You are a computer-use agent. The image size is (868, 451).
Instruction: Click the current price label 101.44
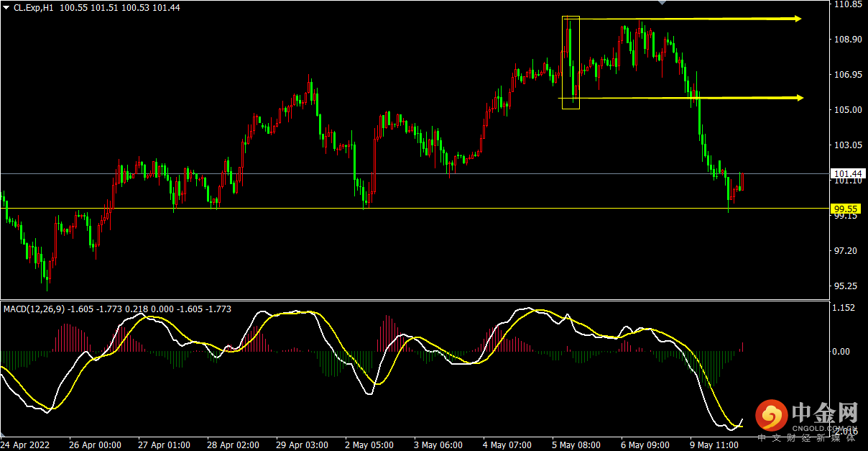[846, 173]
